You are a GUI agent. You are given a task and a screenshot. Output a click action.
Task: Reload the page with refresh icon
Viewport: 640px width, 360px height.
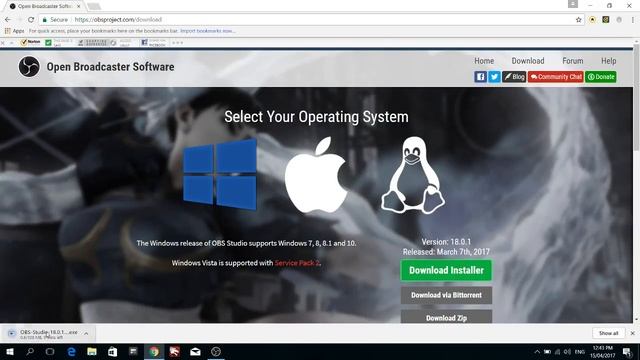(x=31, y=20)
